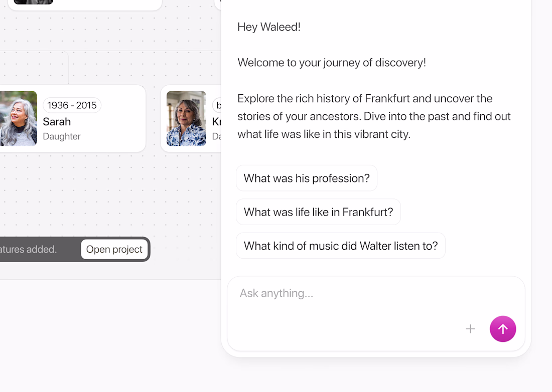Click the "Open project" button
The image size is (552, 392).
pyautogui.click(x=114, y=249)
